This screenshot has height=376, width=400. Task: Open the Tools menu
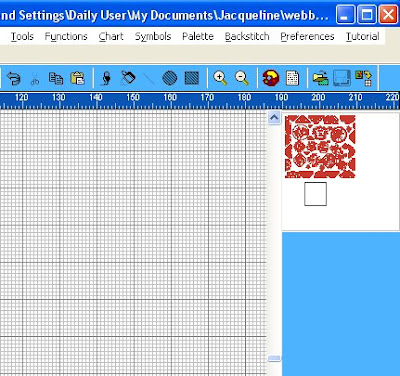pos(22,36)
